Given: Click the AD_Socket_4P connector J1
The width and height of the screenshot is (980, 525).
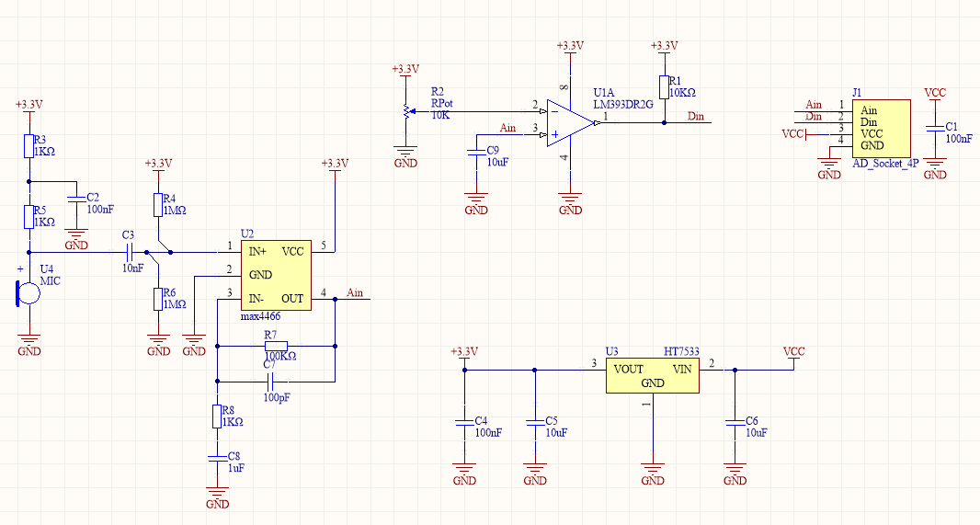Looking at the screenshot, I should 881,128.
